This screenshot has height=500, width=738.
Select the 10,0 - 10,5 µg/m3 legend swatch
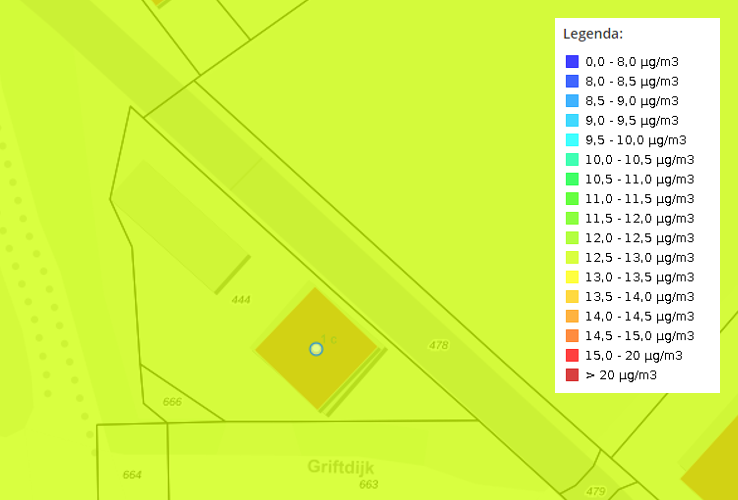coord(572,160)
